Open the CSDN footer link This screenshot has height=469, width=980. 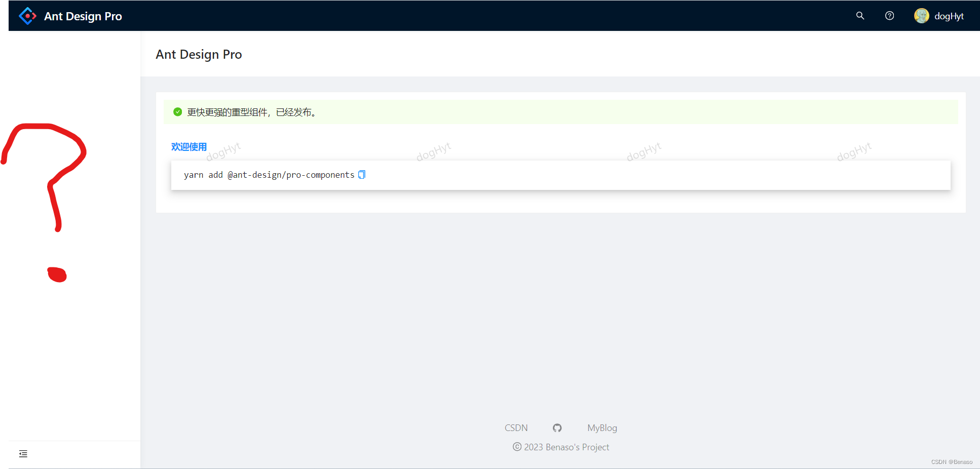(516, 428)
